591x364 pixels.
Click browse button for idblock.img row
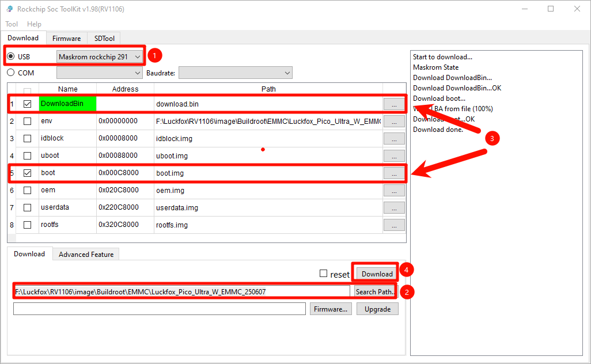click(x=394, y=139)
